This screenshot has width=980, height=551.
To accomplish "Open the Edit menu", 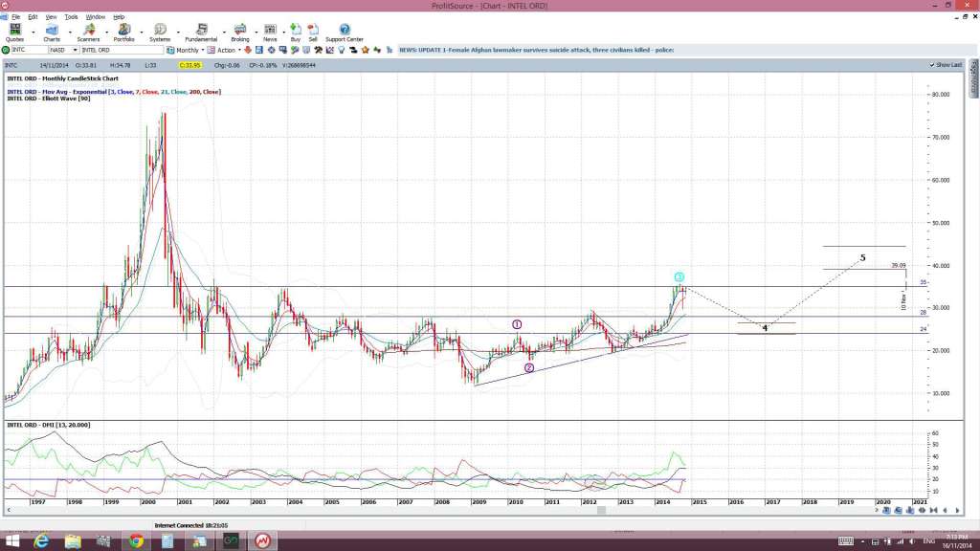I will click(33, 17).
